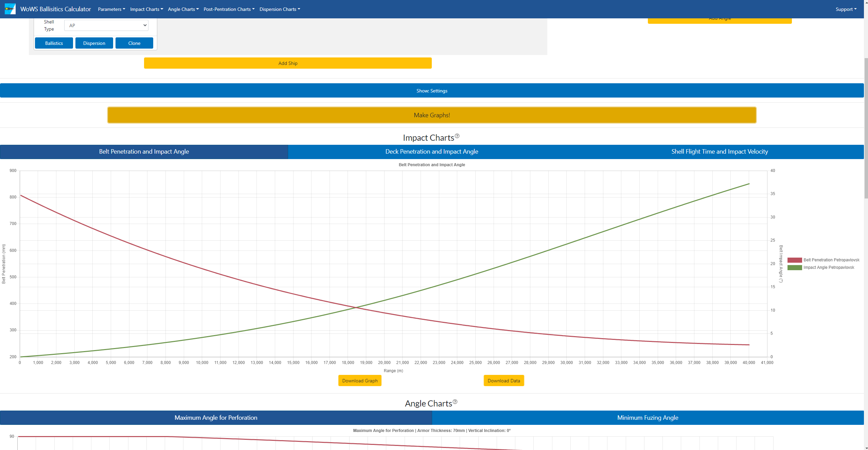Open Post-Pentration Charts menu

tap(229, 9)
